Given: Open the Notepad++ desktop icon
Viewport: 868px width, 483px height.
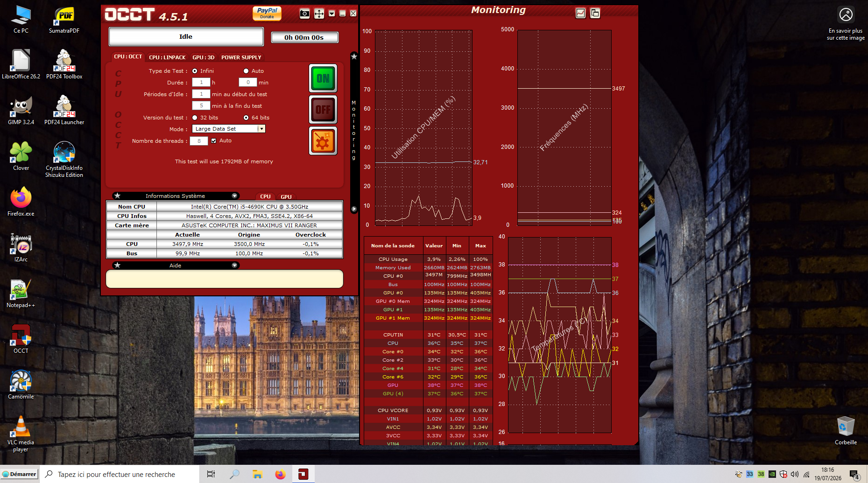Looking at the screenshot, I should coord(21,293).
